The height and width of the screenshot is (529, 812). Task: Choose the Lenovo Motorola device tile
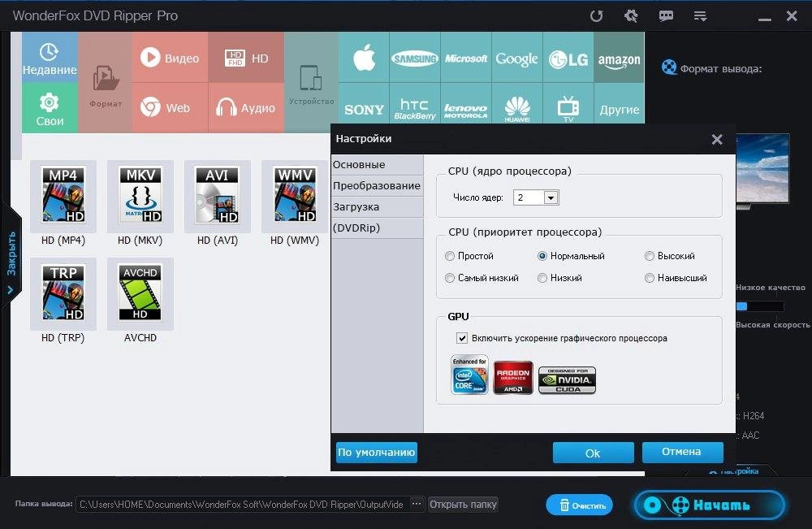click(465, 104)
